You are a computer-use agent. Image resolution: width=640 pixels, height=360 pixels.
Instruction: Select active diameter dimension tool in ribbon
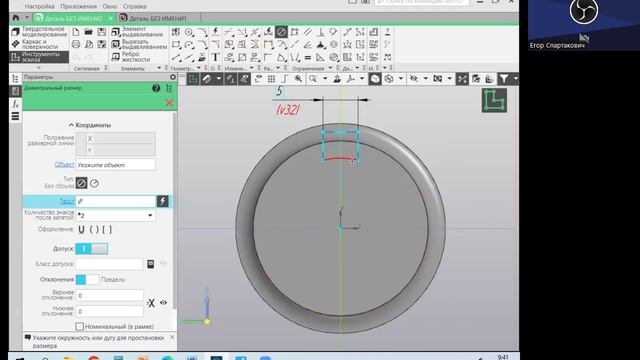(281, 32)
